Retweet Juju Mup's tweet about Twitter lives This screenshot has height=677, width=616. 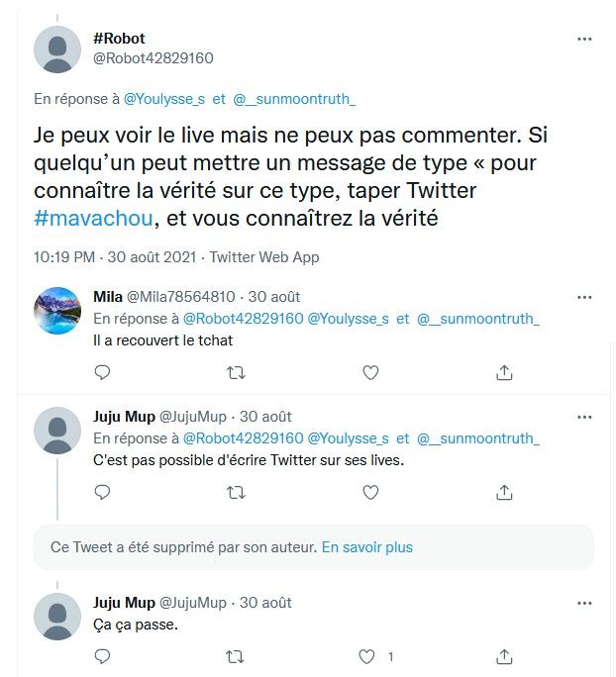[237, 492]
